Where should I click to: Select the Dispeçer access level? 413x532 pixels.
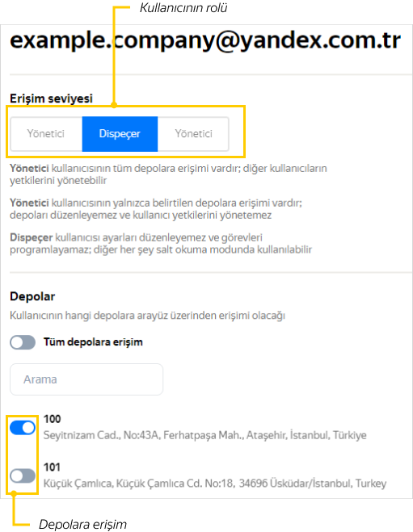120,134
